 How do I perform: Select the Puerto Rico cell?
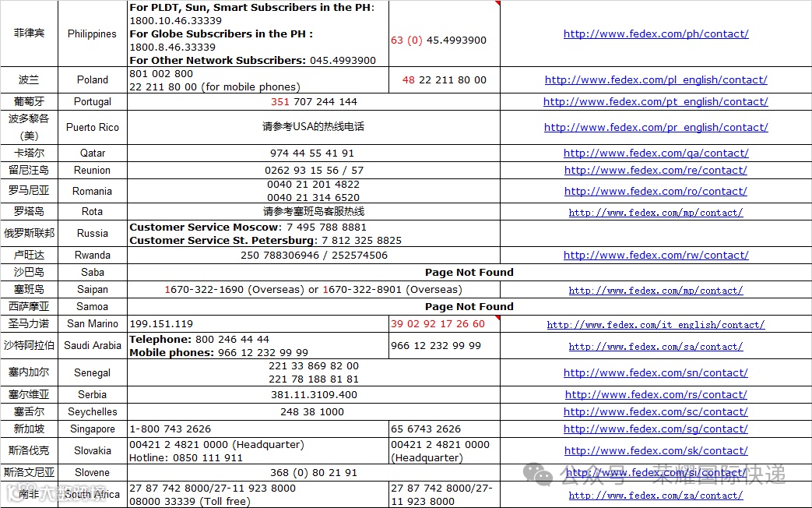pos(92,127)
